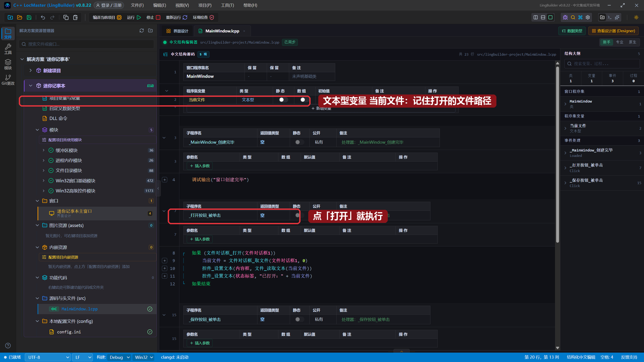The image size is (644, 362).
Task: Toggle 静态 switch for 当前文件 variable
Action: tap(284, 100)
